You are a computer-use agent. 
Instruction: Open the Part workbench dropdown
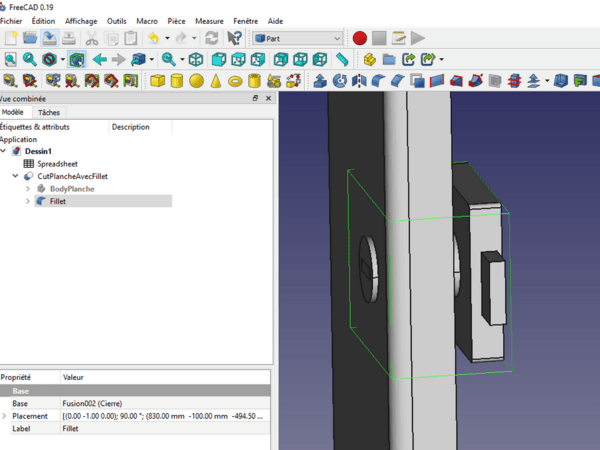pyautogui.click(x=297, y=38)
